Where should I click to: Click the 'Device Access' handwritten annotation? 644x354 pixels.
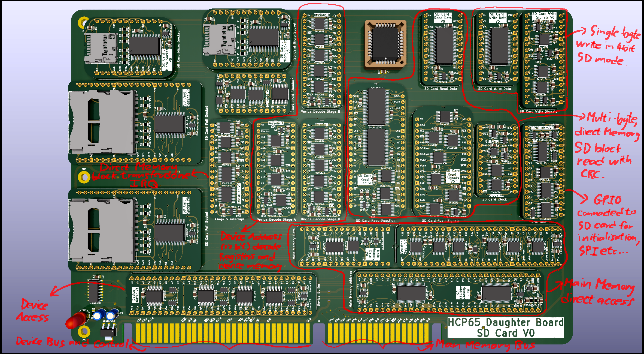(x=33, y=311)
